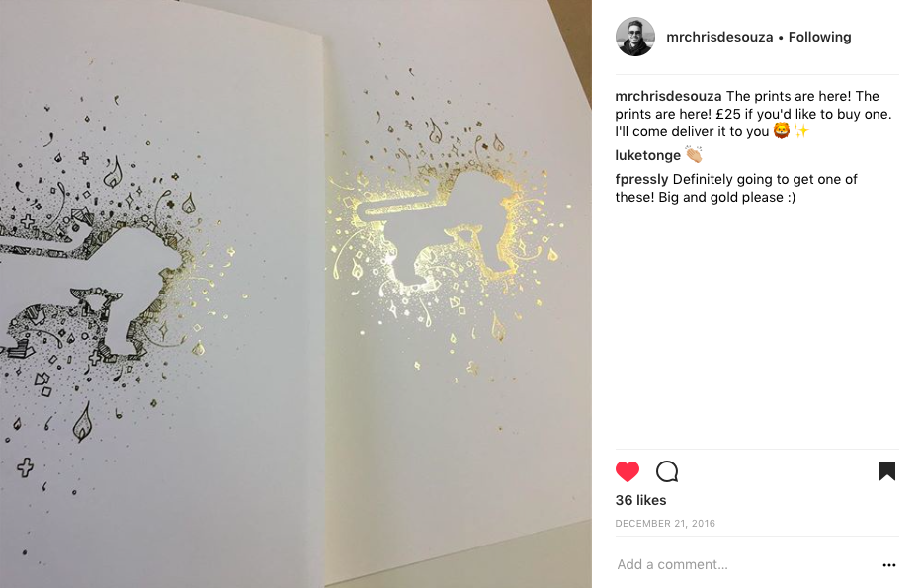Screen dimensions: 921x588
Task: View the 36 likes list
Action: tap(640, 500)
